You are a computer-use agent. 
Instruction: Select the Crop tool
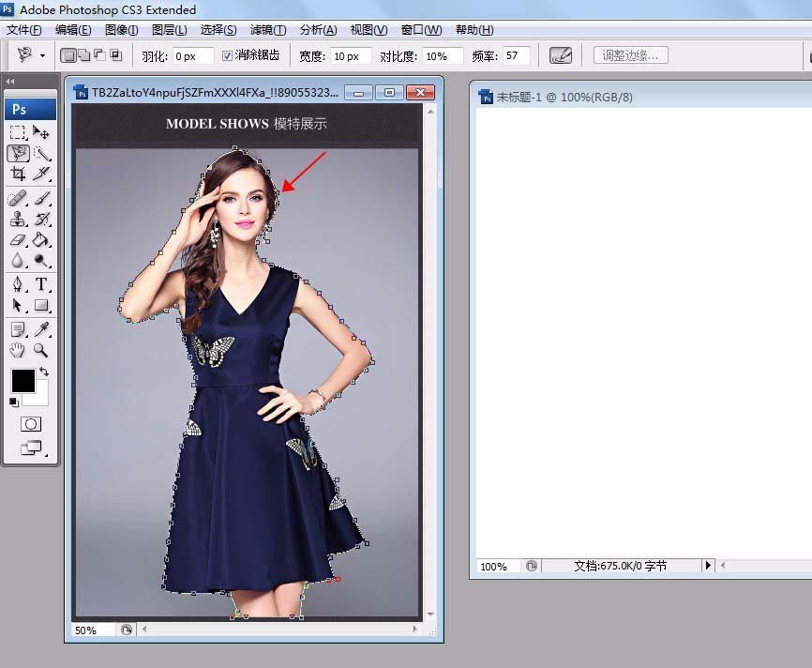18,174
